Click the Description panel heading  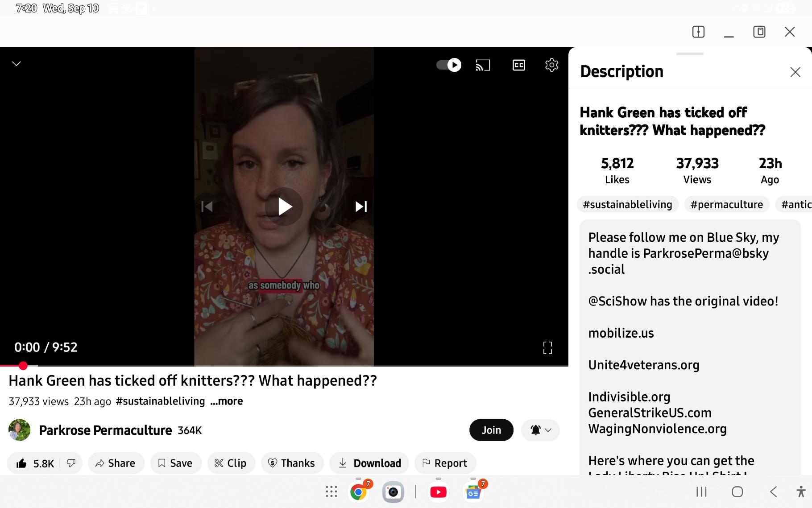coord(622,71)
